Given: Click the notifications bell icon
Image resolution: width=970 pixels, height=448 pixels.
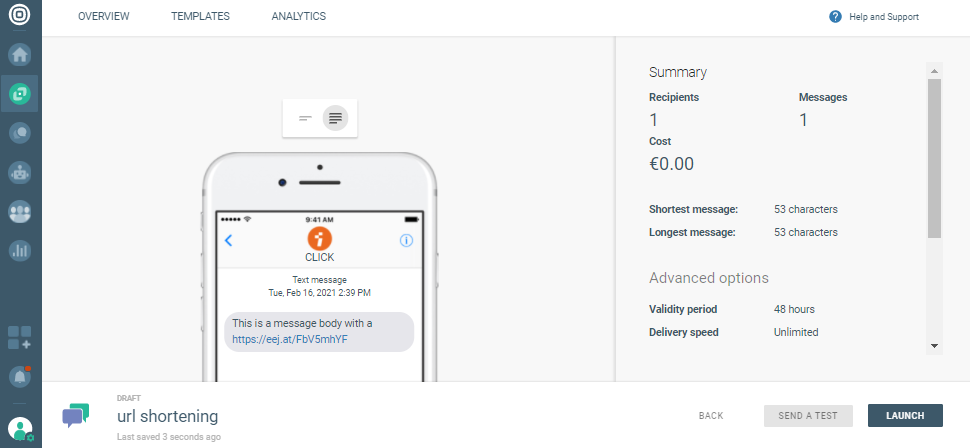Looking at the screenshot, I should click(20, 376).
